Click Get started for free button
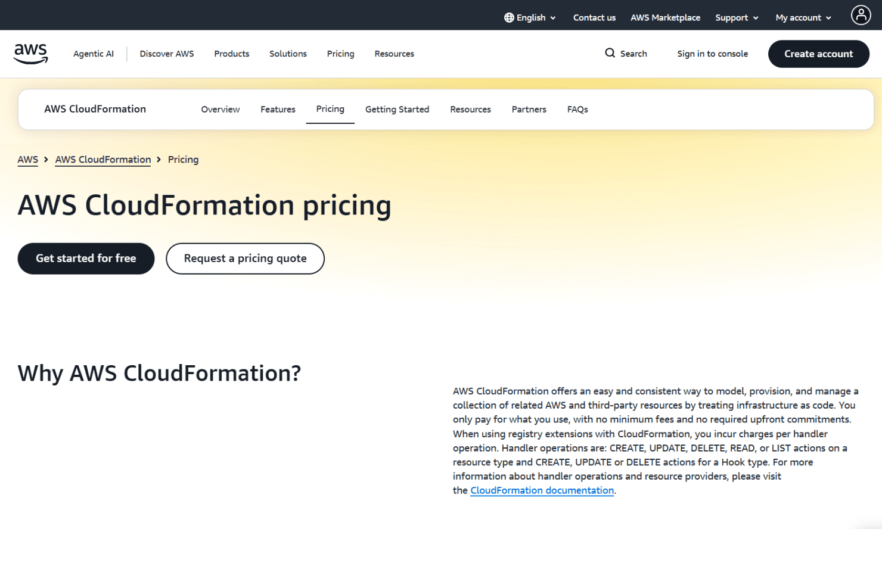882x588 pixels. 86,259
